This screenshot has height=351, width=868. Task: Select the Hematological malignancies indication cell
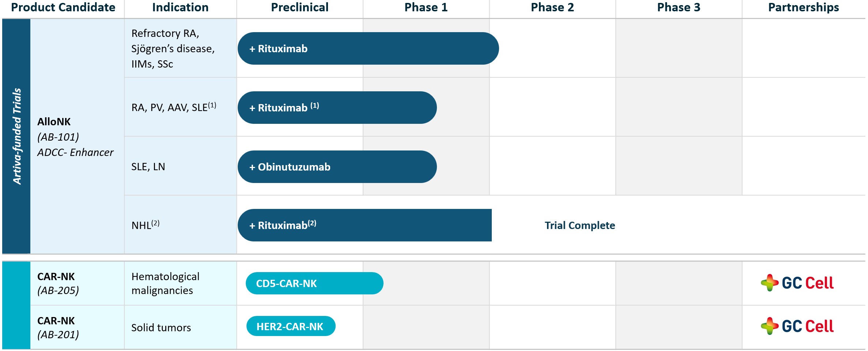click(180, 283)
